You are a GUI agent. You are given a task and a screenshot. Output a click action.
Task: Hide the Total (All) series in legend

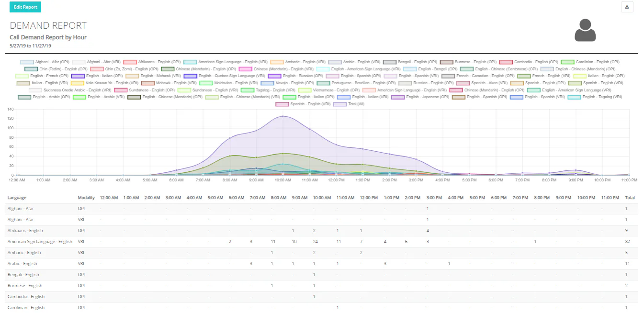(x=349, y=104)
